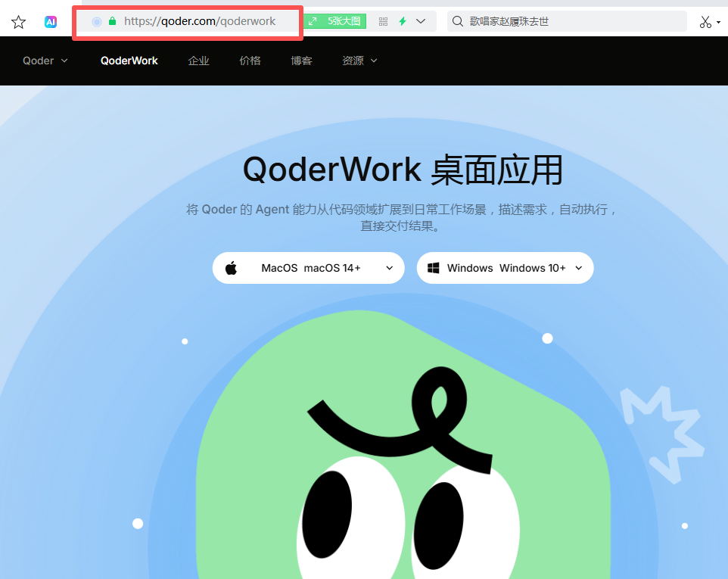Screen dimensions: 728x579
Task: Expand the MacOS download options chevron
Action: [x=390, y=268]
